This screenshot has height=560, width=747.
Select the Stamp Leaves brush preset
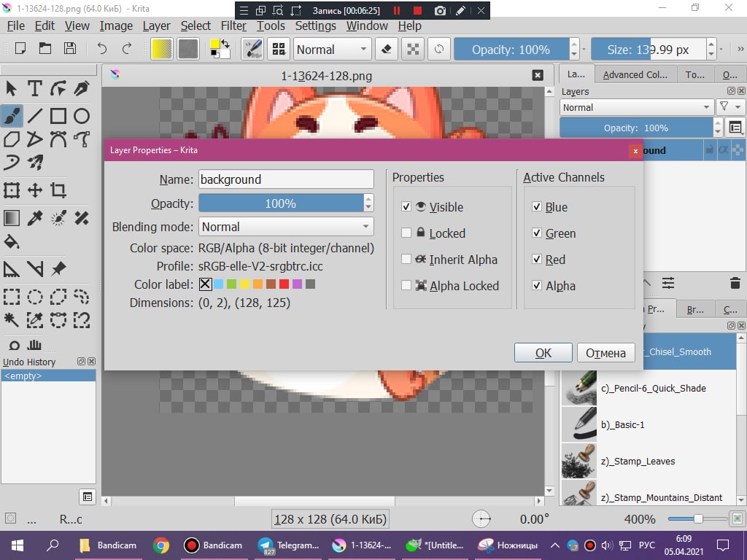(x=649, y=461)
